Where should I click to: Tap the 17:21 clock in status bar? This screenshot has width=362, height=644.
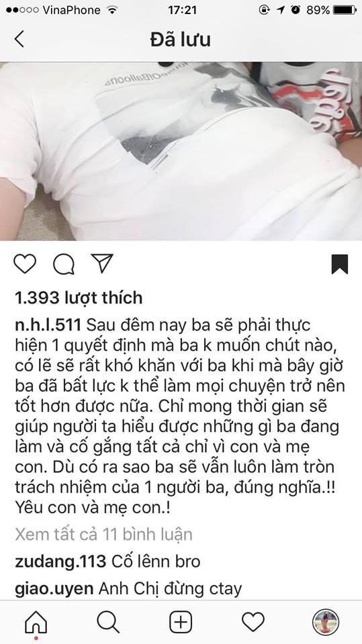tap(182, 10)
